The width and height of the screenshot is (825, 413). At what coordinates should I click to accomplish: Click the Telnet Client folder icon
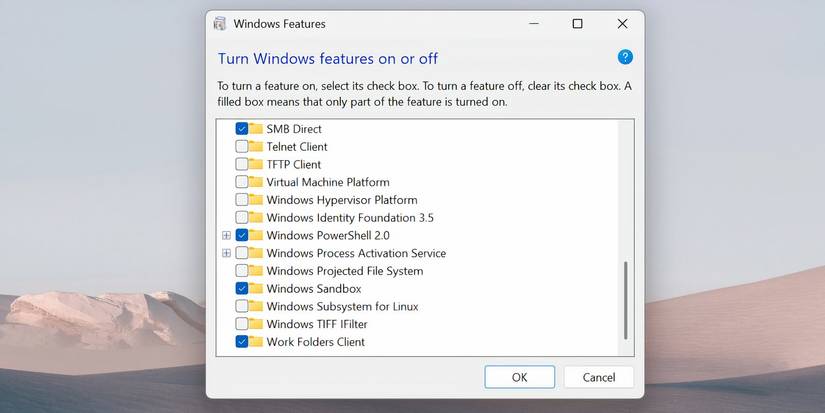click(x=257, y=147)
